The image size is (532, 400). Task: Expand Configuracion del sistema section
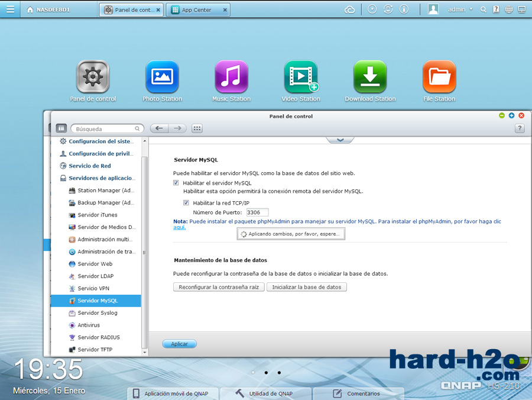pos(97,141)
